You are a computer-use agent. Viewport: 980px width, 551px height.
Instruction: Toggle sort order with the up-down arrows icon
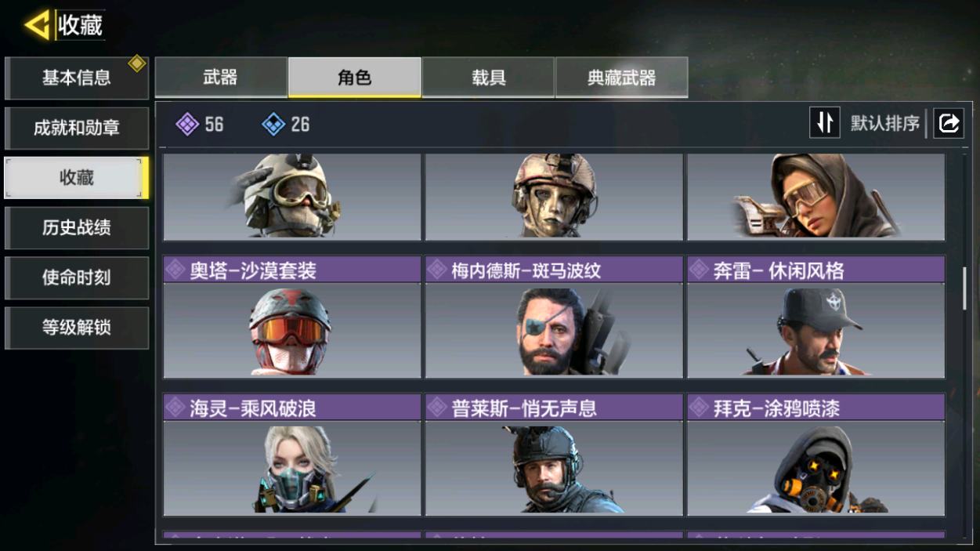[x=825, y=123]
